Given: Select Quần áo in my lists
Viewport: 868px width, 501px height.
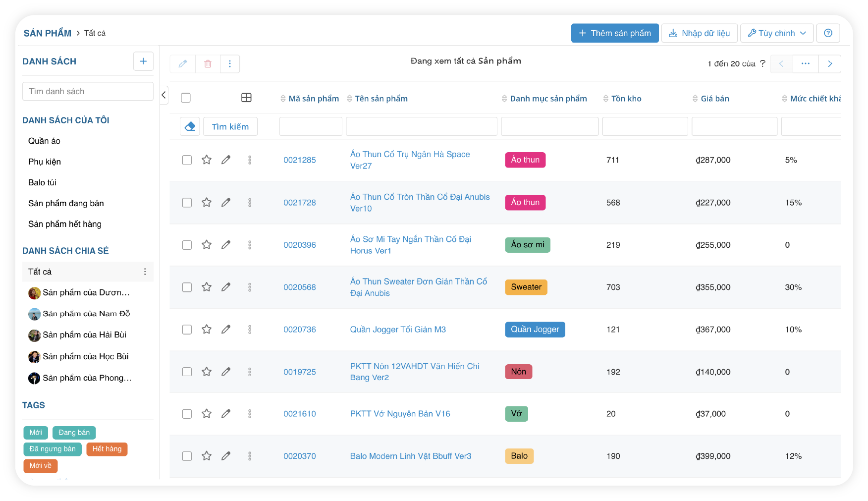Looking at the screenshot, I should point(44,141).
